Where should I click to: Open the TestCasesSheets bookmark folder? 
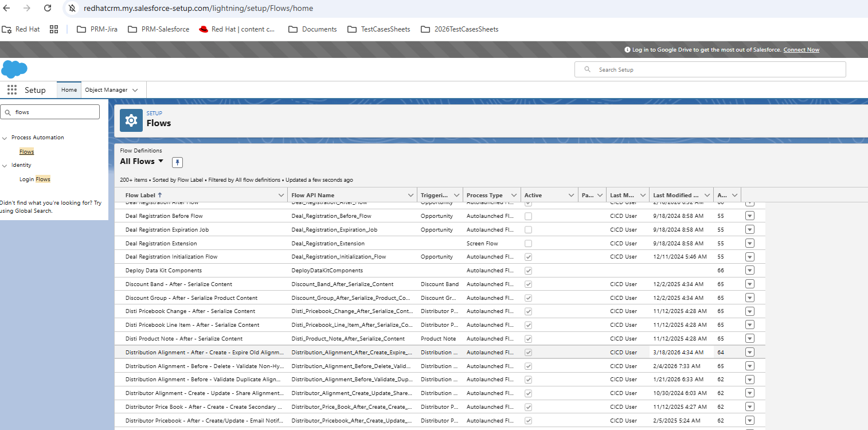pos(379,29)
